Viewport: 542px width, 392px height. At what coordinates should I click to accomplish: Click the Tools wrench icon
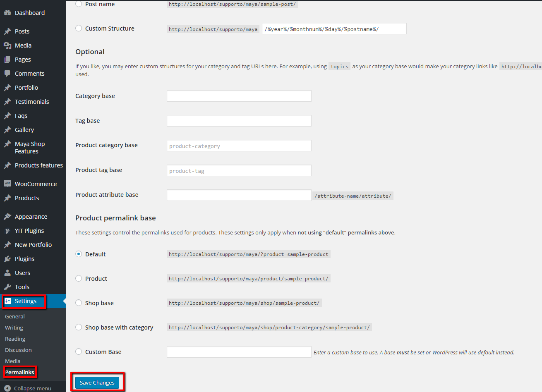pos(7,287)
